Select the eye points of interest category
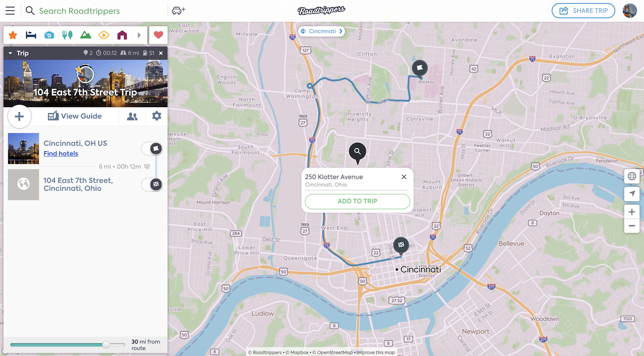This screenshot has width=644, height=356. [104, 35]
